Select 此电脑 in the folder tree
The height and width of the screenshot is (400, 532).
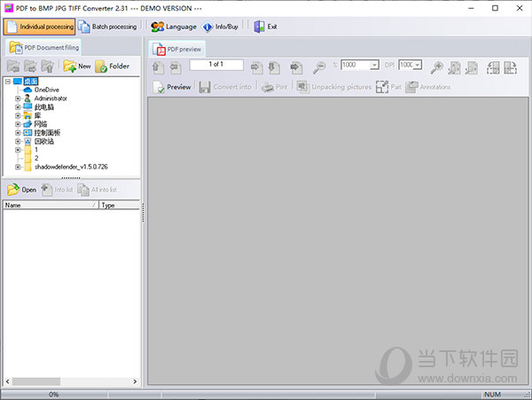coord(44,107)
